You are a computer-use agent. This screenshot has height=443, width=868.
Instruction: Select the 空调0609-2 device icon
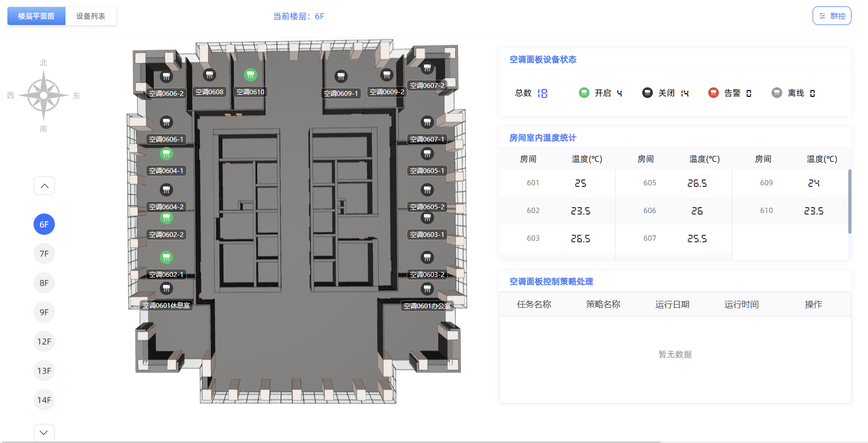tap(387, 75)
